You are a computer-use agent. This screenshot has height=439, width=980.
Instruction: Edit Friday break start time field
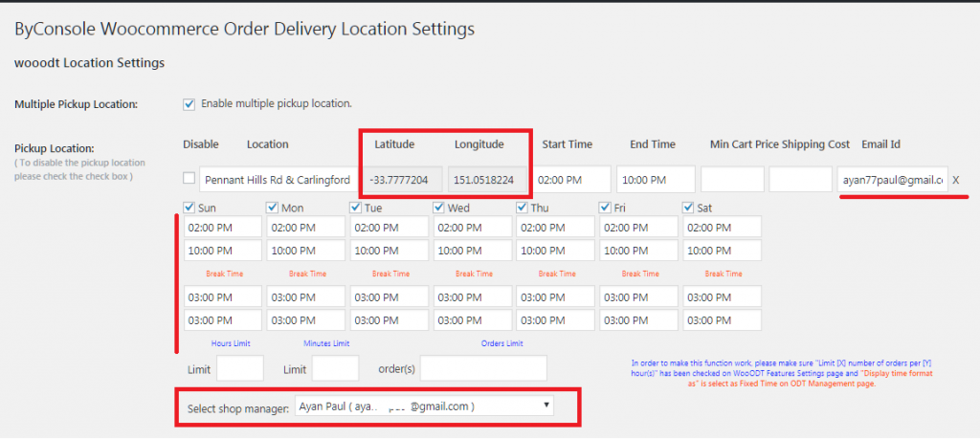(x=638, y=296)
